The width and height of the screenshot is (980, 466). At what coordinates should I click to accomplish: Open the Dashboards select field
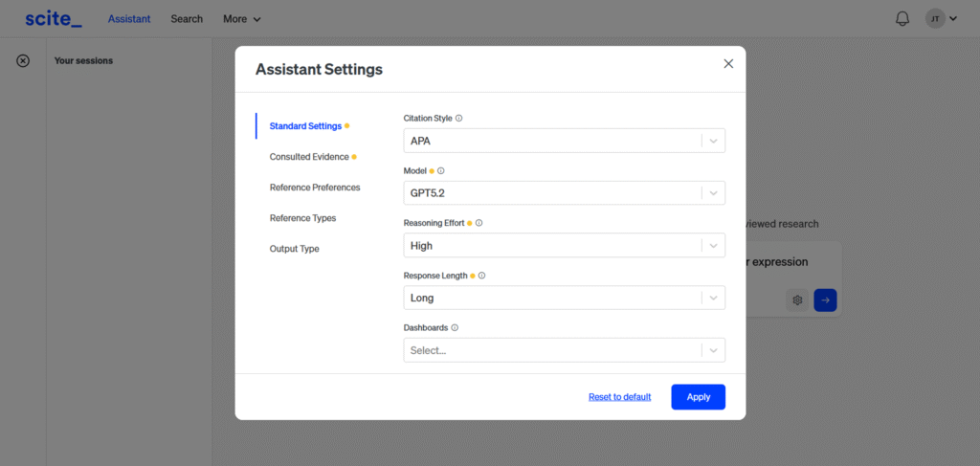[564, 350]
